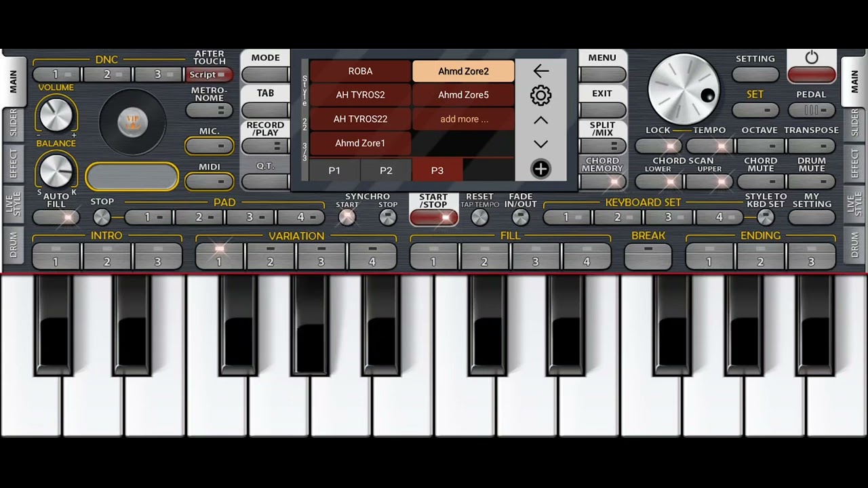
Task: Click the PAD Stop round button
Action: (x=102, y=218)
